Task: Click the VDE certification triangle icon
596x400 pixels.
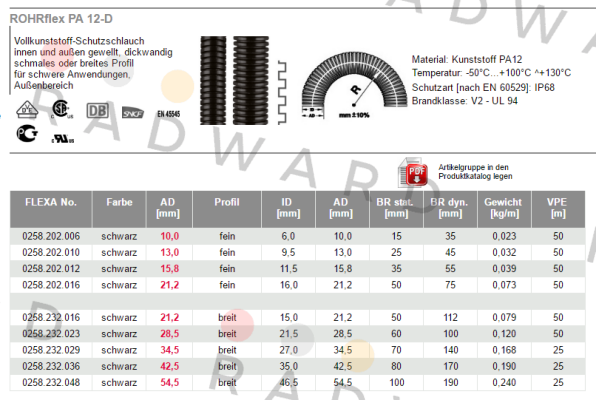Action: (x=27, y=110)
